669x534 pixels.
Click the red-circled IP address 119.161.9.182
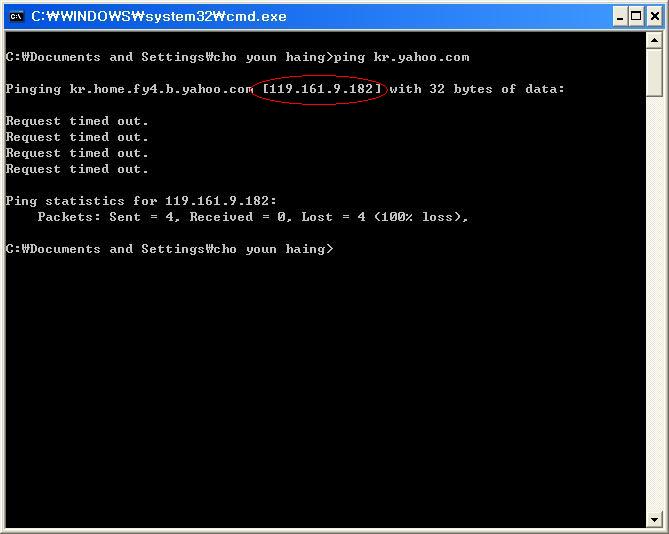pyautogui.click(x=321, y=89)
